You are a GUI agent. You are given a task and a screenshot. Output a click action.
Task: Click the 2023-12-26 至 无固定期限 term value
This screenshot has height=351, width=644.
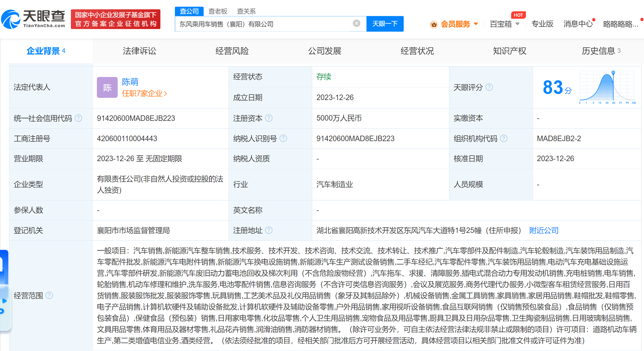coord(139,159)
